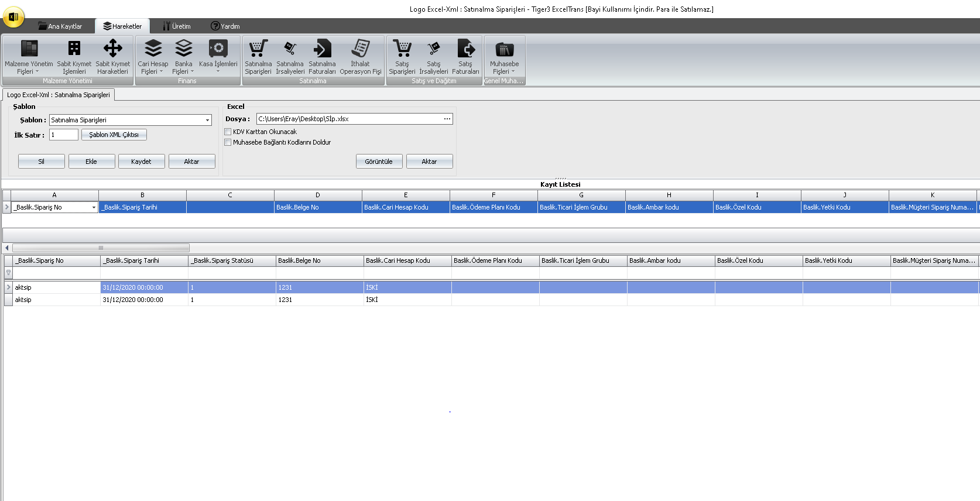Sort by lower grid Baslik.Belge No header
Screen dimensions: 980x501
coord(320,261)
